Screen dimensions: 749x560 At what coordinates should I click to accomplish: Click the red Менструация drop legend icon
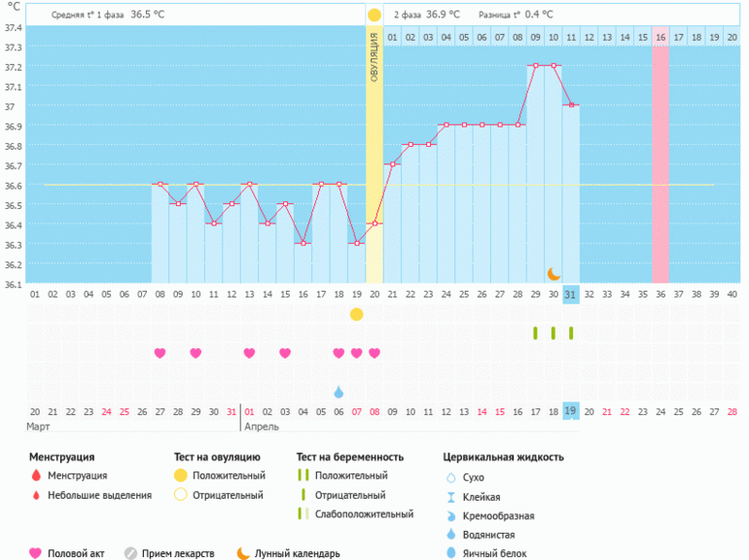[x=36, y=475]
